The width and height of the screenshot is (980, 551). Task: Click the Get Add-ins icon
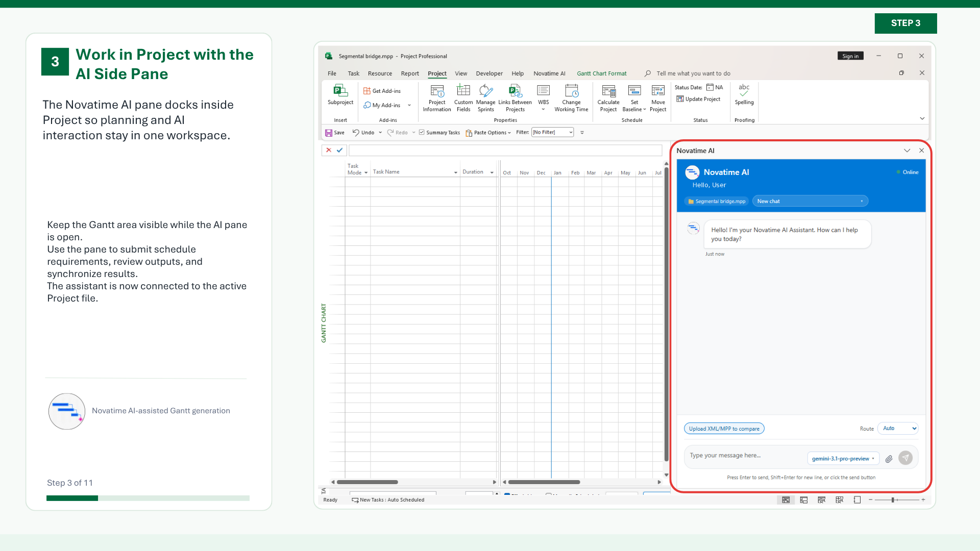[366, 91]
